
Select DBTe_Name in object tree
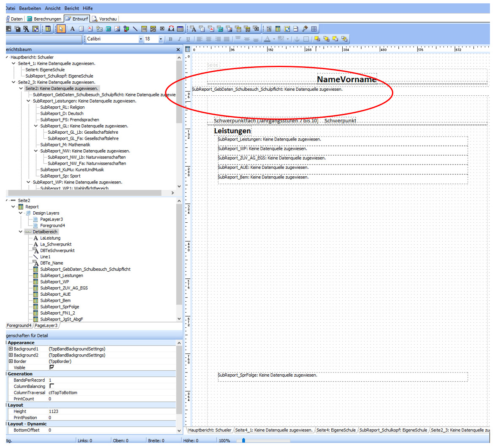pyautogui.click(x=51, y=263)
